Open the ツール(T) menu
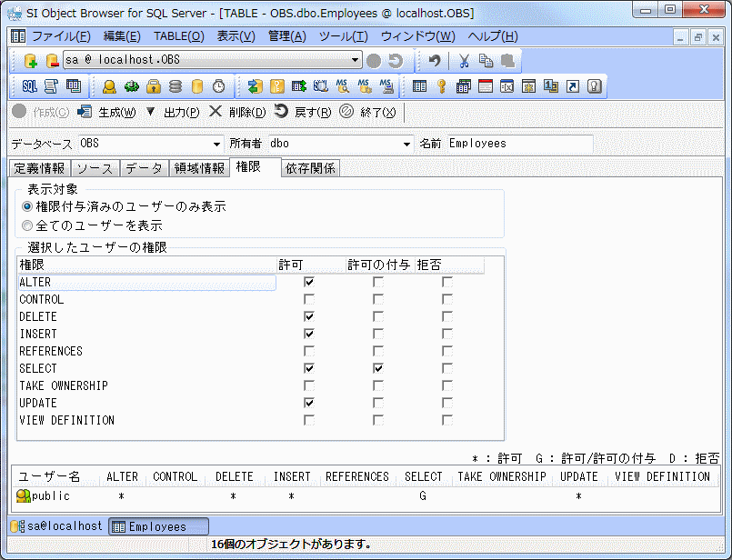Screen dimensions: 732x560 click(343, 36)
